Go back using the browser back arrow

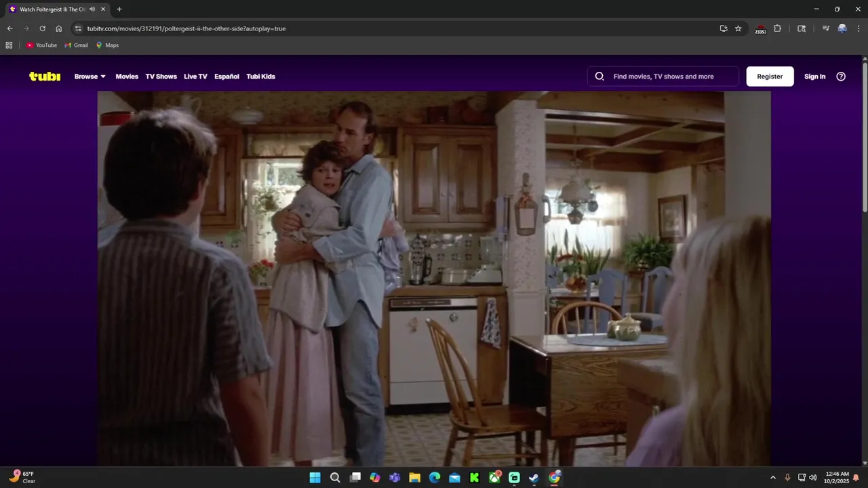click(9, 28)
